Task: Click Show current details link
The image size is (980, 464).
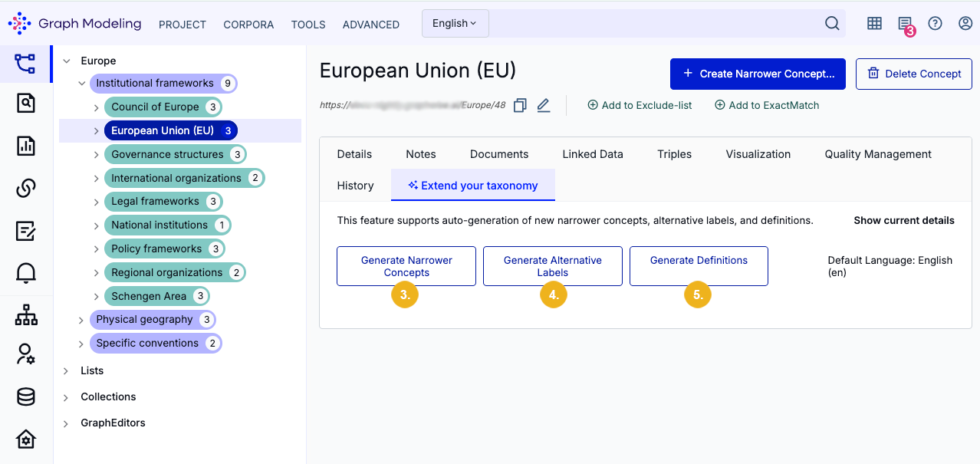Action: pyautogui.click(x=904, y=220)
